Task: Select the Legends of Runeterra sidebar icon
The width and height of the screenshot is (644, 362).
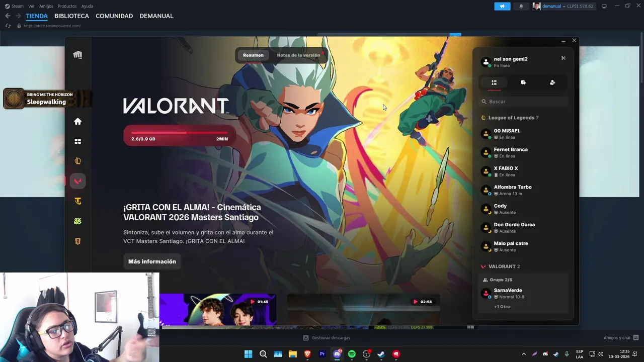Action: [77, 241]
